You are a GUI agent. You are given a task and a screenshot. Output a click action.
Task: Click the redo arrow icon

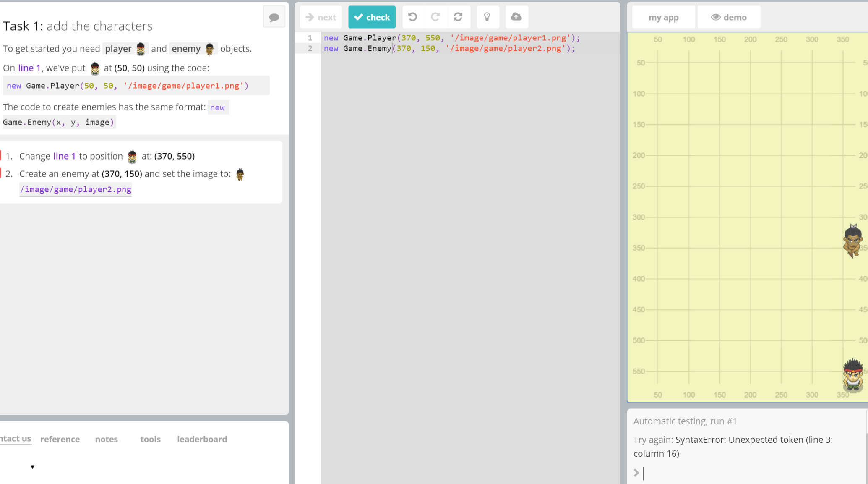pyautogui.click(x=435, y=17)
